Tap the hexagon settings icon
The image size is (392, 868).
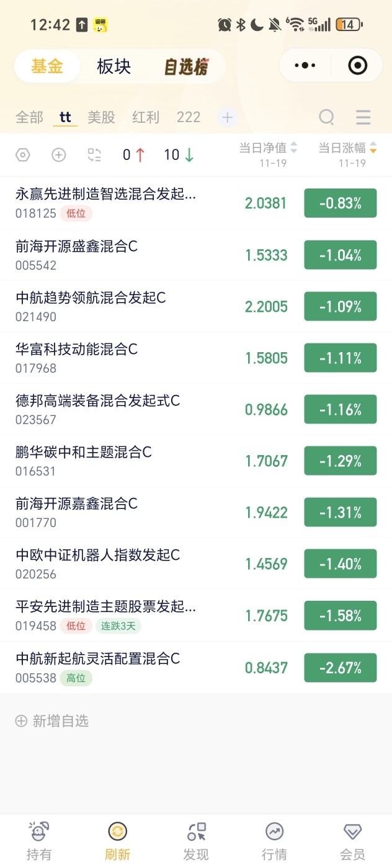(x=22, y=155)
